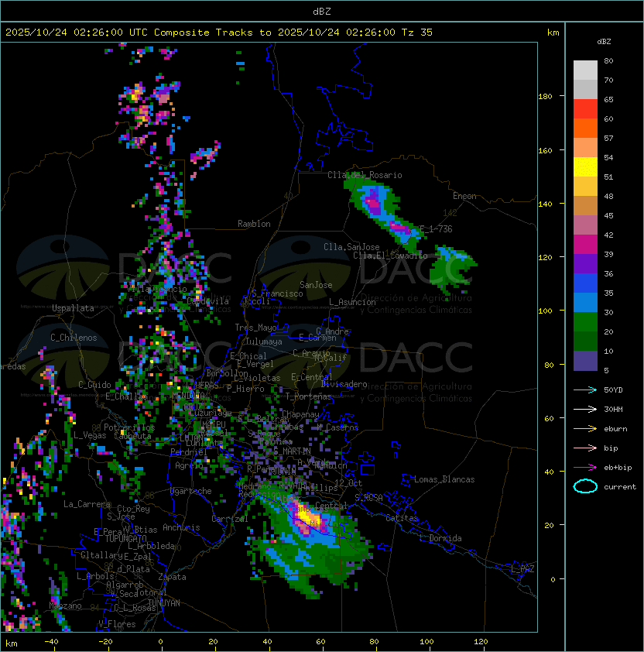The width and height of the screenshot is (644, 652).
Task: Click the 'S_Francisco' map label
Action: [x=278, y=293]
